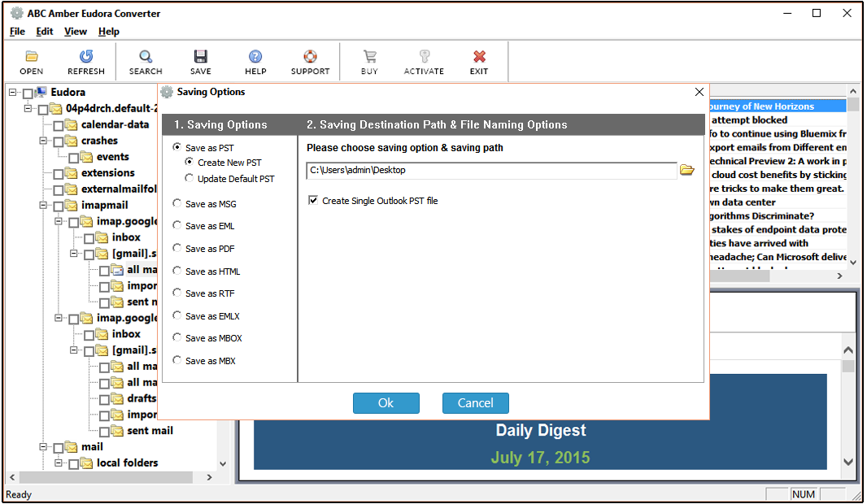Click the Eudora computer root icon
Viewport: 867px width, 504px height.
(41, 93)
